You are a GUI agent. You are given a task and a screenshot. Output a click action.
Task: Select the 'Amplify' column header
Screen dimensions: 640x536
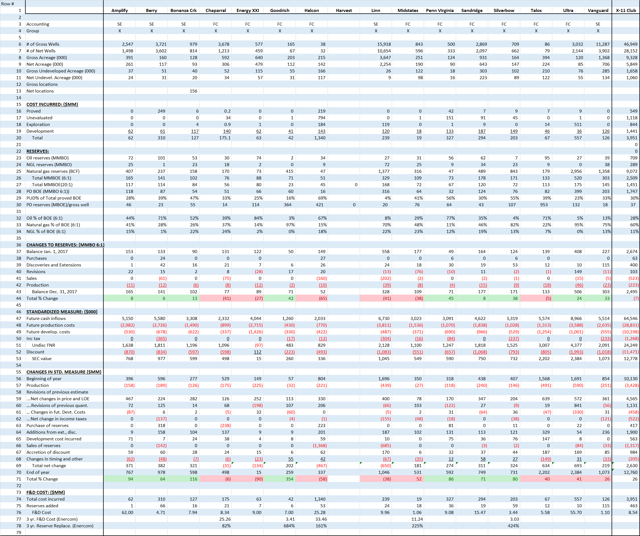point(120,11)
